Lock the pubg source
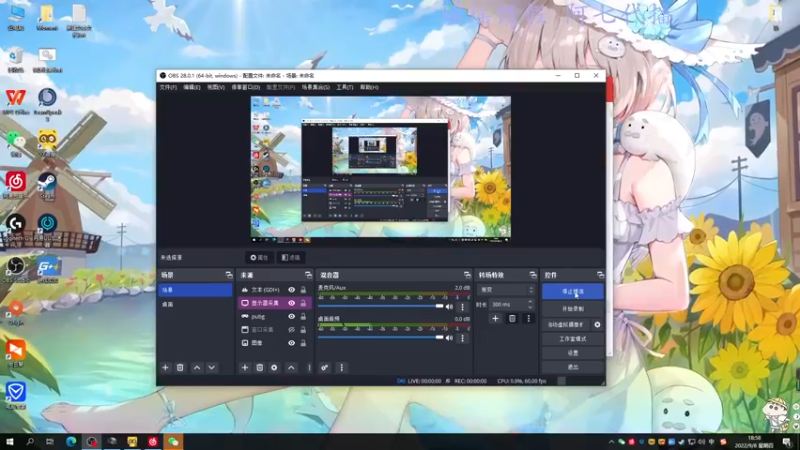The image size is (800, 450). (303, 316)
